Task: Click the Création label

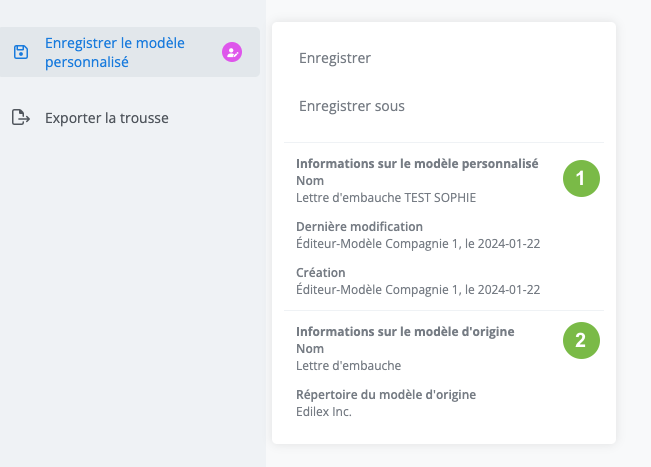Action: (320, 272)
